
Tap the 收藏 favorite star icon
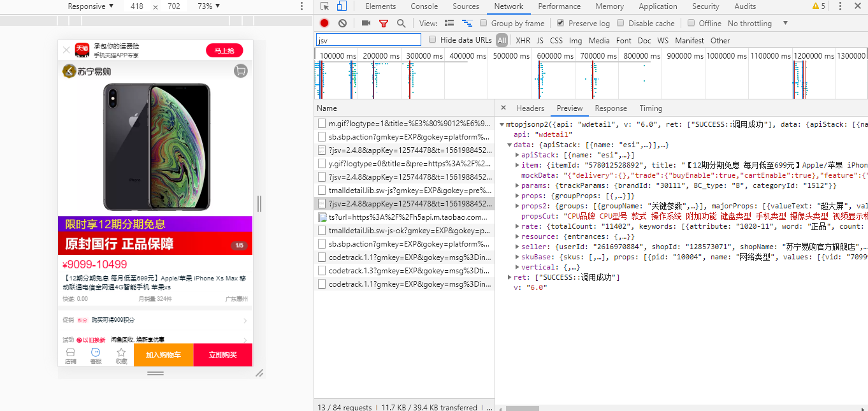(x=121, y=356)
